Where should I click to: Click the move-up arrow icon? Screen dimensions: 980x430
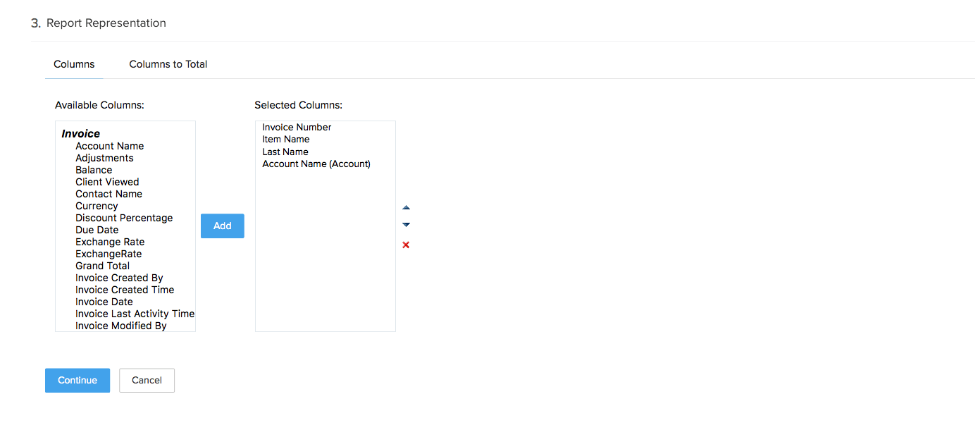pos(406,207)
